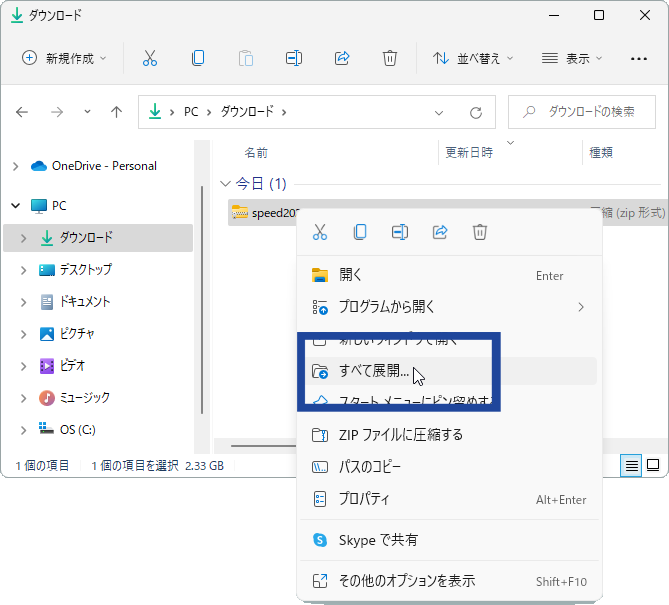Refresh the ダウンロード folder view
This screenshot has width=669, height=605.
[x=476, y=112]
